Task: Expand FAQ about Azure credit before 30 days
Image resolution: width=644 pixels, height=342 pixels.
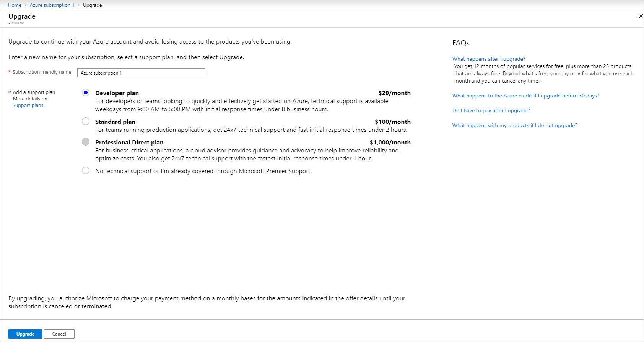Action: [526, 96]
